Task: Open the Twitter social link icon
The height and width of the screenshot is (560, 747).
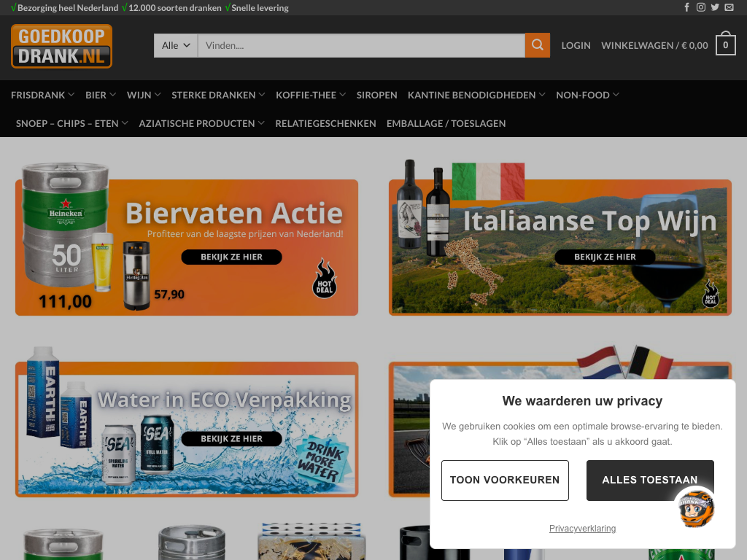Action: pyautogui.click(x=715, y=7)
